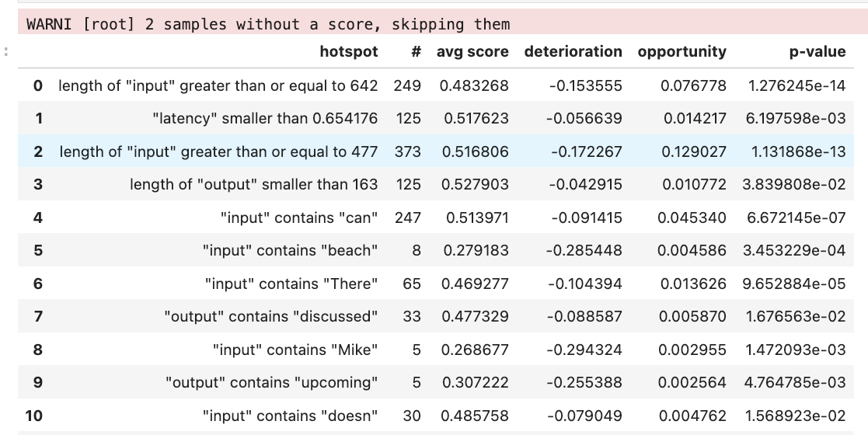Click the avg score value 0.483268

[474, 85]
